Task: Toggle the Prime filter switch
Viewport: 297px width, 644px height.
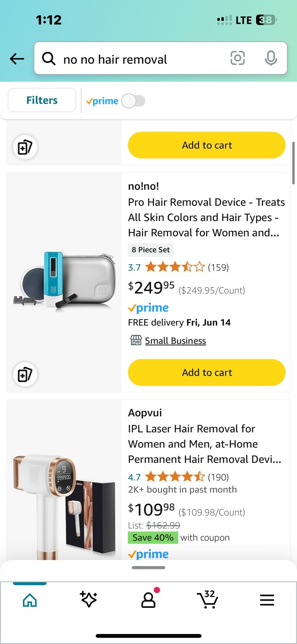Action: pos(133,101)
